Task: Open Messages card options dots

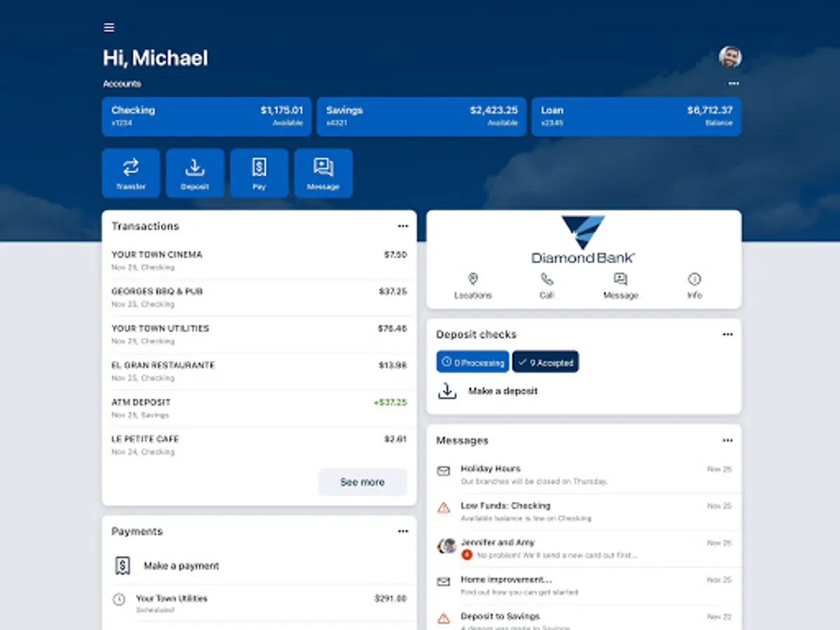Action: (x=728, y=440)
